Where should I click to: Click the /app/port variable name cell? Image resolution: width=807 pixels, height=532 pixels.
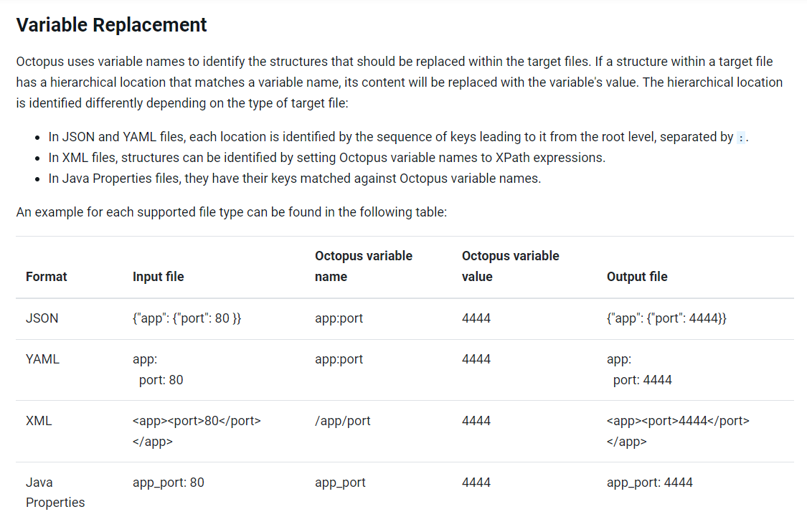[x=343, y=422]
